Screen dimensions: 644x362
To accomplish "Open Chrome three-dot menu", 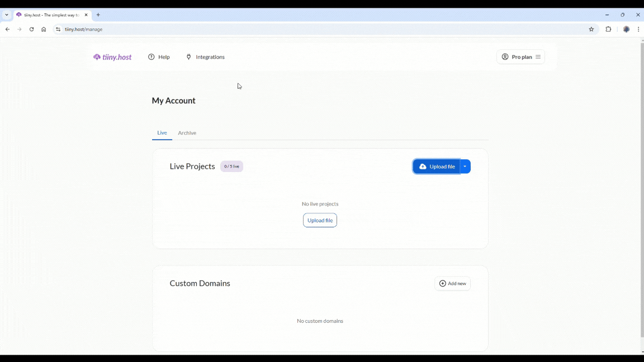I will 638,29.
